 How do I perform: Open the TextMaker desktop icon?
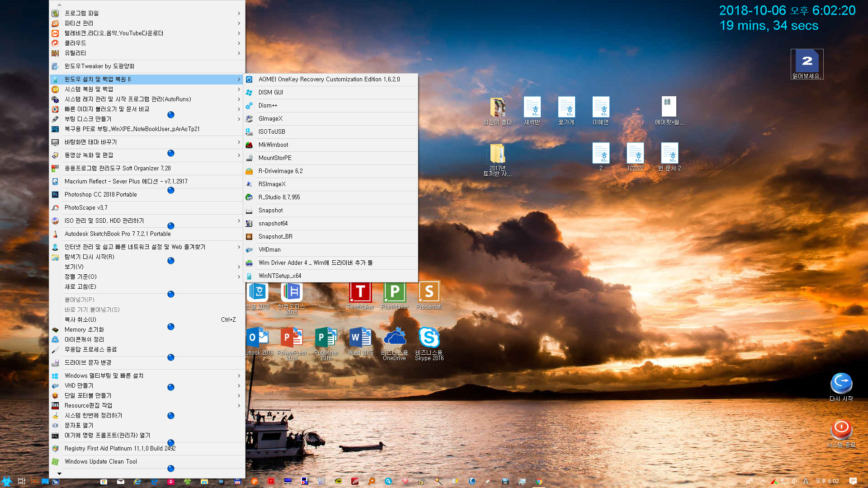[x=360, y=296]
